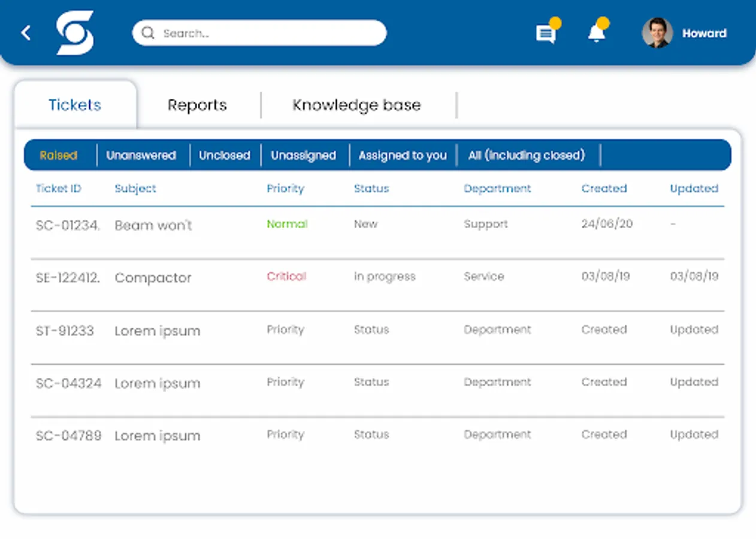This screenshot has height=539, width=756.
Task: Switch to the Reports tab
Action: click(197, 105)
